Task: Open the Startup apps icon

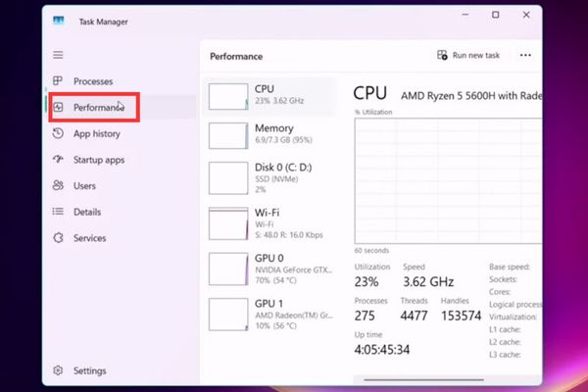Action: 59,160
